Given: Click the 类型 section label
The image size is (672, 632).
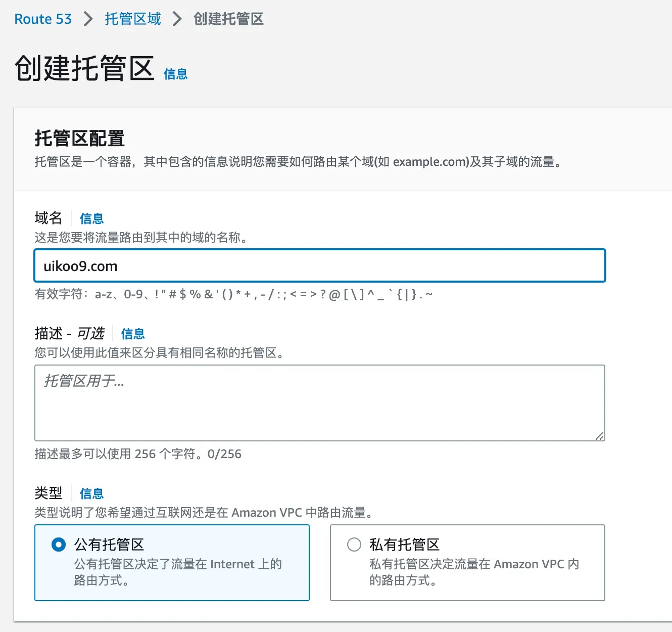Looking at the screenshot, I should pos(49,493).
